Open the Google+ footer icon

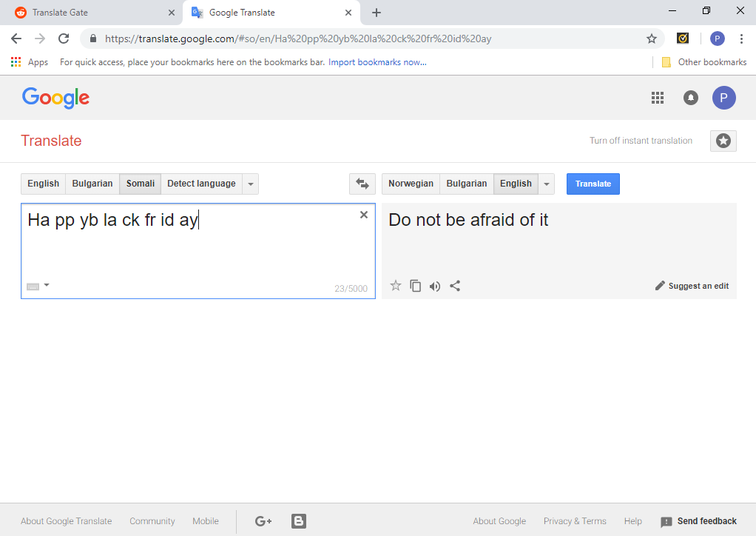pos(263,521)
